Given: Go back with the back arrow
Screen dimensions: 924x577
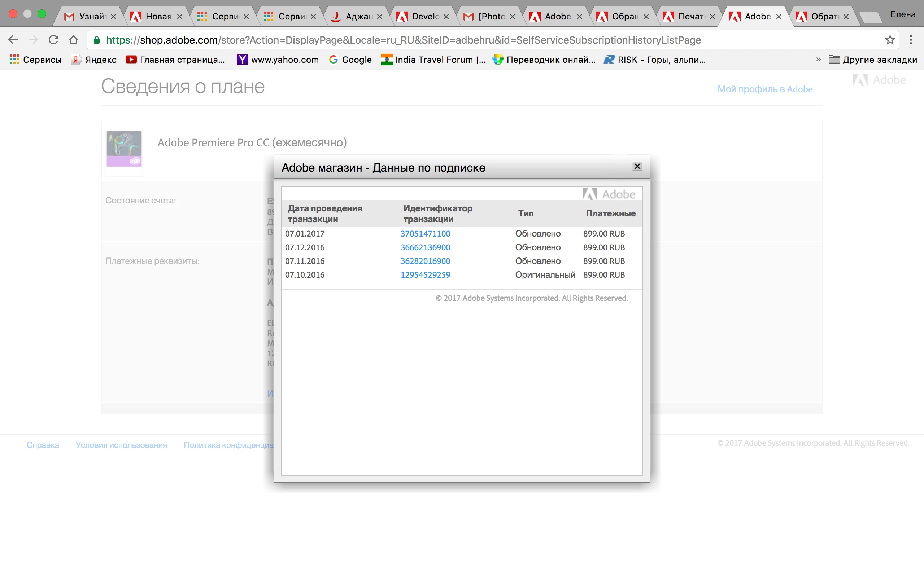Looking at the screenshot, I should pos(13,40).
